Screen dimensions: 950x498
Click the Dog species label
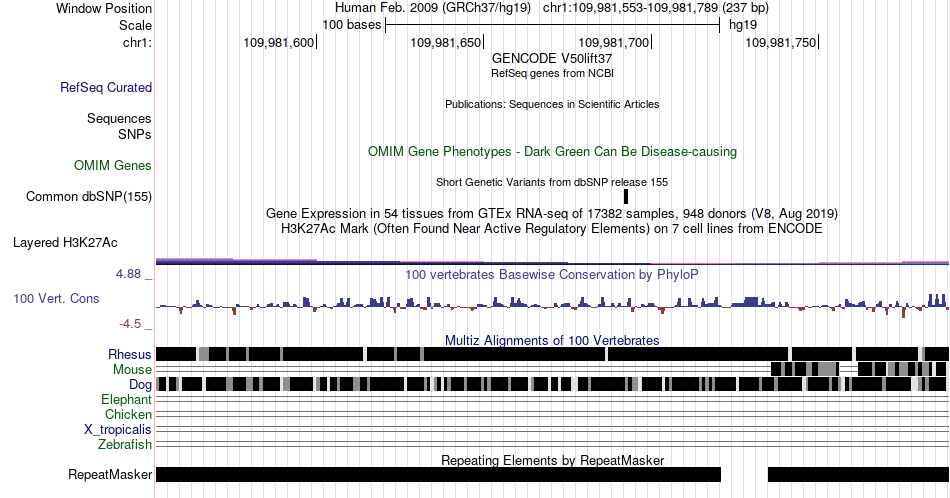[140, 384]
